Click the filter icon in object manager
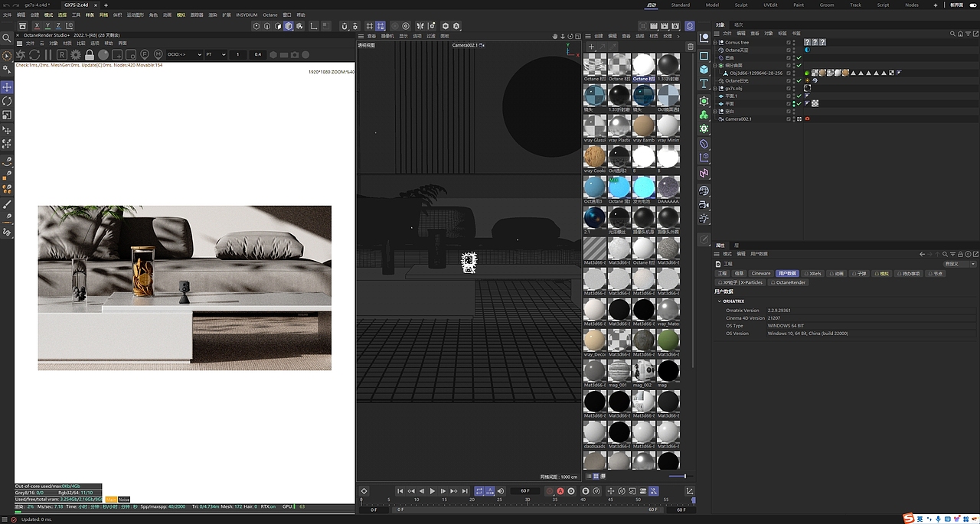Screen dimensions: 980x524 point(967,34)
